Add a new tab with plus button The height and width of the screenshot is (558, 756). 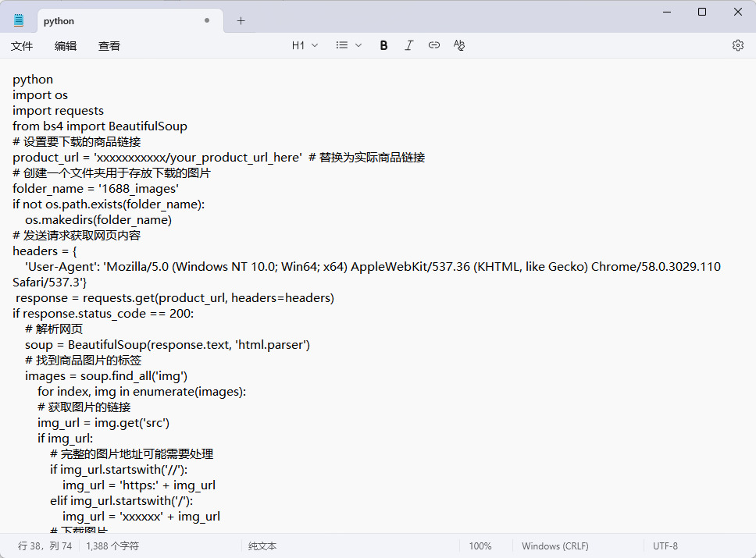coord(241,21)
